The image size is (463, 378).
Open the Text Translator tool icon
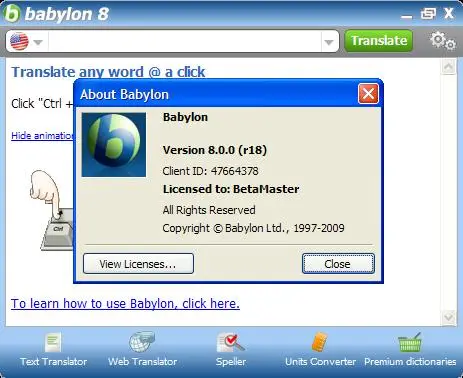(53, 342)
